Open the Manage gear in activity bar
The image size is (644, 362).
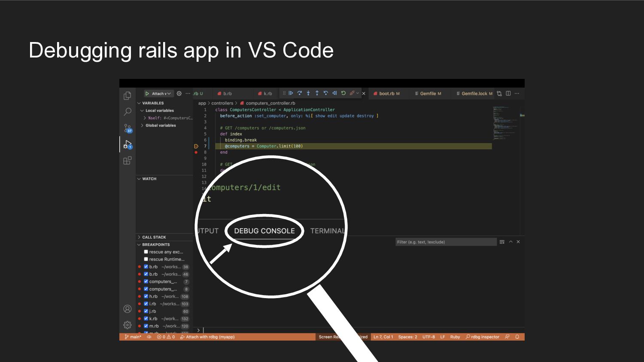click(x=128, y=325)
